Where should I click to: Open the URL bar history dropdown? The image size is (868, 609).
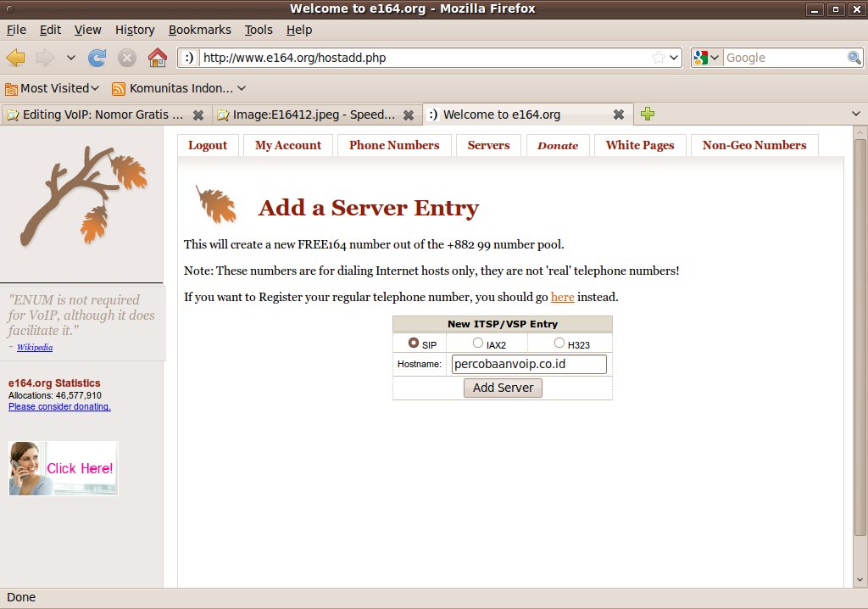pyautogui.click(x=674, y=58)
